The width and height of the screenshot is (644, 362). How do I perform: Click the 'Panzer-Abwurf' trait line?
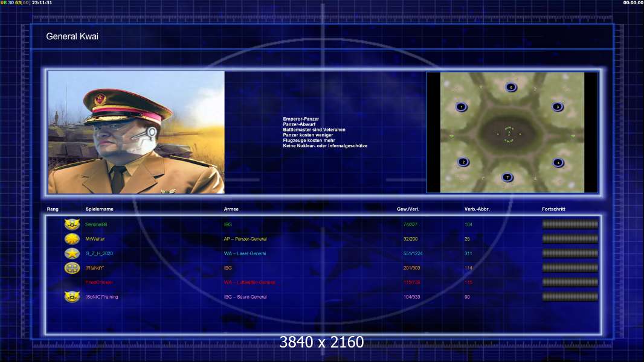[x=299, y=124]
